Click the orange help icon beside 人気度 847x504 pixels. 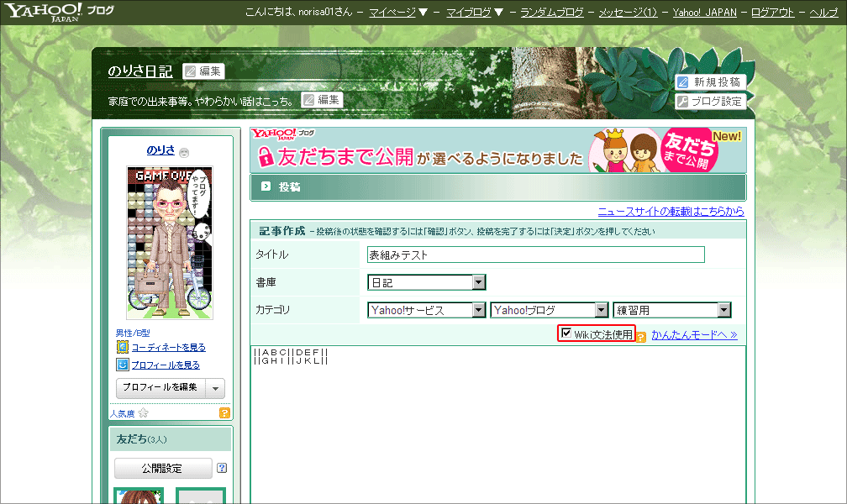point(224,413)
